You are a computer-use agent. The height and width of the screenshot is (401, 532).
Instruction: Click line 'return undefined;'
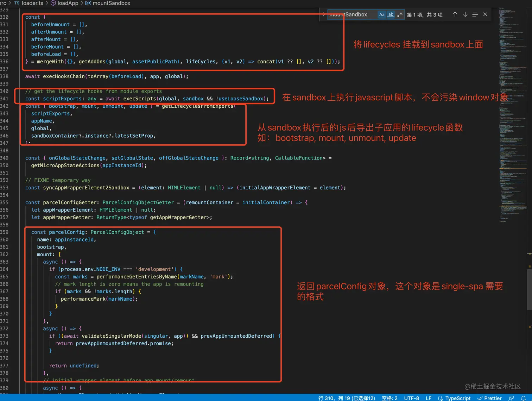click(74, 365)
